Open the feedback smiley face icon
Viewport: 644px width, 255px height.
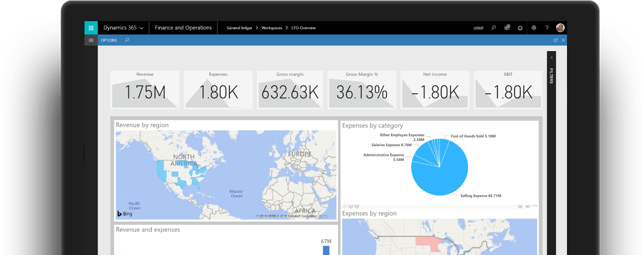pyautogui.click(x=520, y=28)
